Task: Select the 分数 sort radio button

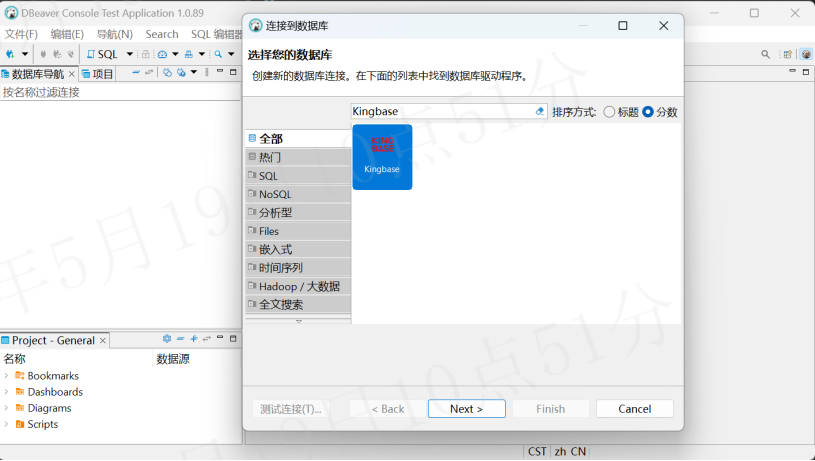Action: click(x=648, y=112)
